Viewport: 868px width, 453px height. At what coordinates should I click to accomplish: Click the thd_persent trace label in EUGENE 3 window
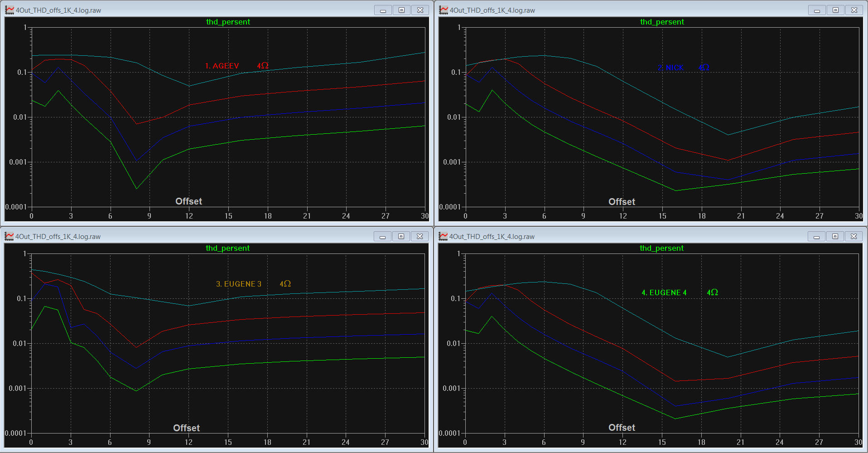[227, 248]
